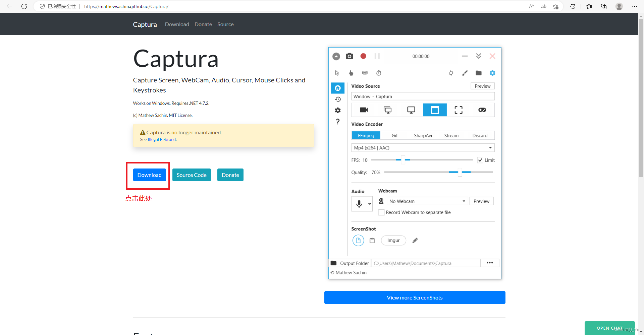
Task: Toggle the FPS Limit checkbox
Action: point(480,160)
